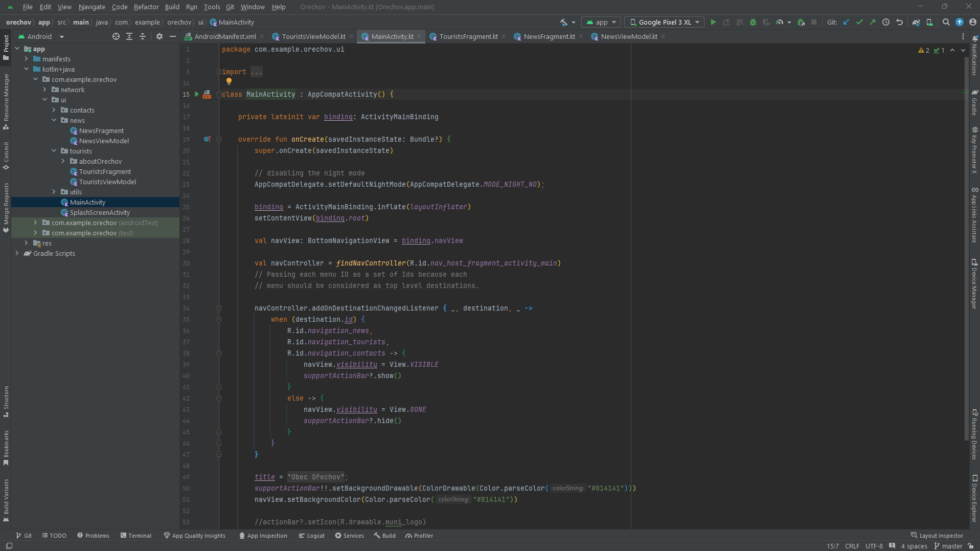Image resolution: width=980 pixels, height=551 pixels.
Task: Switch to the TouristsFragment.kt tab
Action: 468,36
